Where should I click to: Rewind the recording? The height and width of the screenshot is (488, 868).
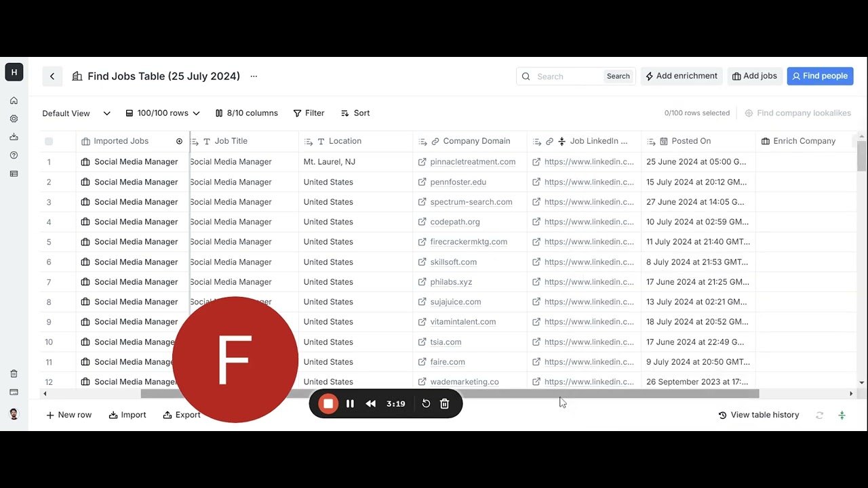click(x=370, y=404)
